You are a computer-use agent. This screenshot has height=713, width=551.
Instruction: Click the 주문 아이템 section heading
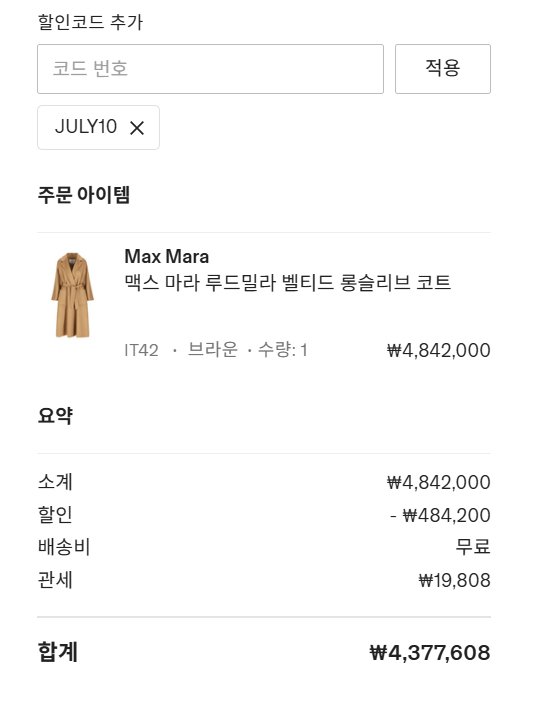[x=84, y=194]
